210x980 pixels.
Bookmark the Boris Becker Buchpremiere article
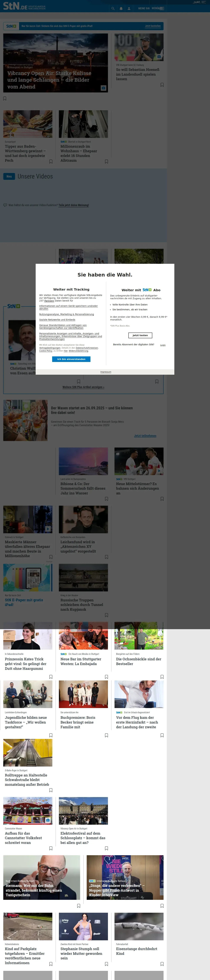[106, 735]
